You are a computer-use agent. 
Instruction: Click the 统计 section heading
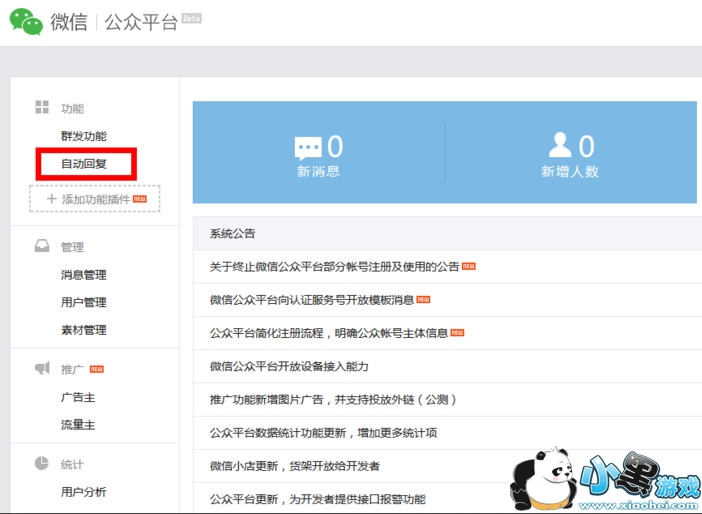click(73, 464)
